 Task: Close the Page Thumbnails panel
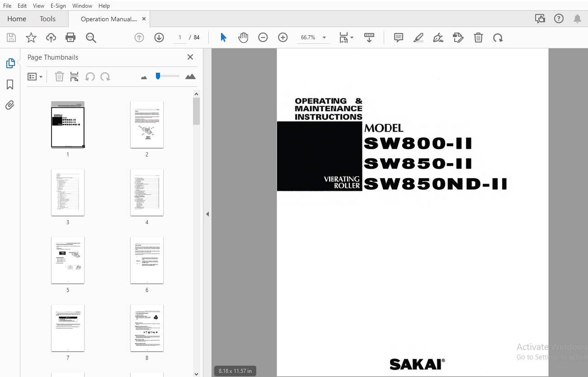pyautogui.click(x=190, y=57)
